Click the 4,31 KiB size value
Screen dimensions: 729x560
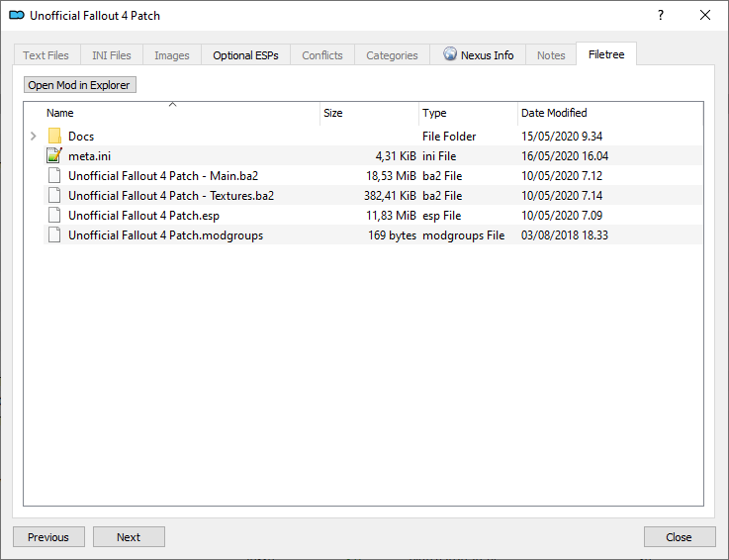tap(396, 156)
